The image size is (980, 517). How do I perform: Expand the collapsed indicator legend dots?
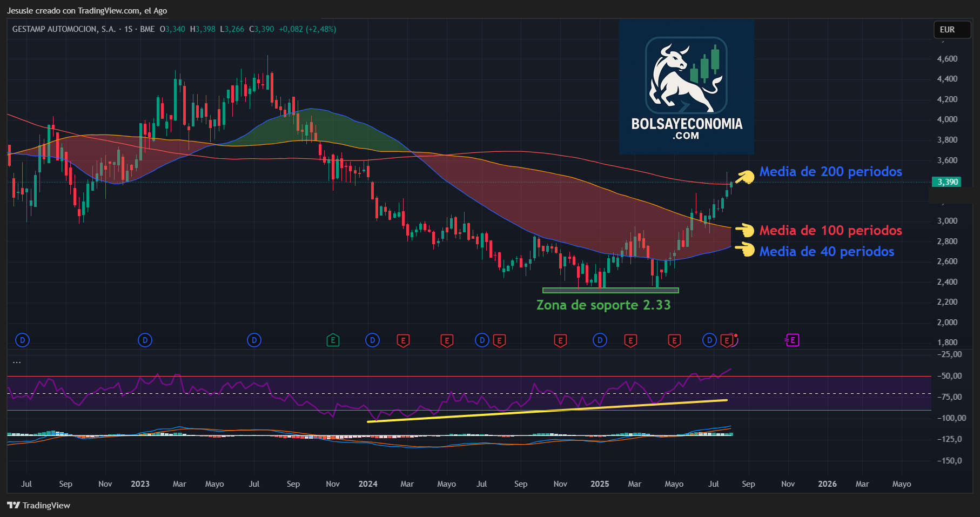point(17,362)
